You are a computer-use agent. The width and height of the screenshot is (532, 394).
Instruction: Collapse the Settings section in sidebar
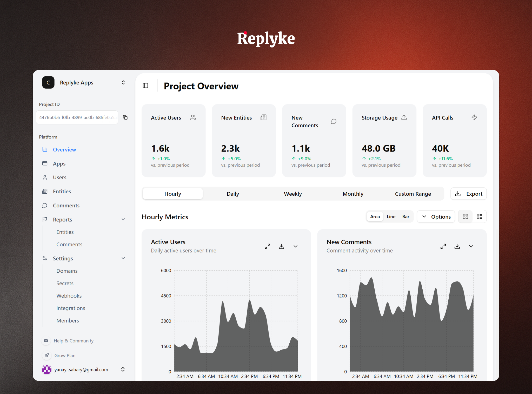pos(123,258)
